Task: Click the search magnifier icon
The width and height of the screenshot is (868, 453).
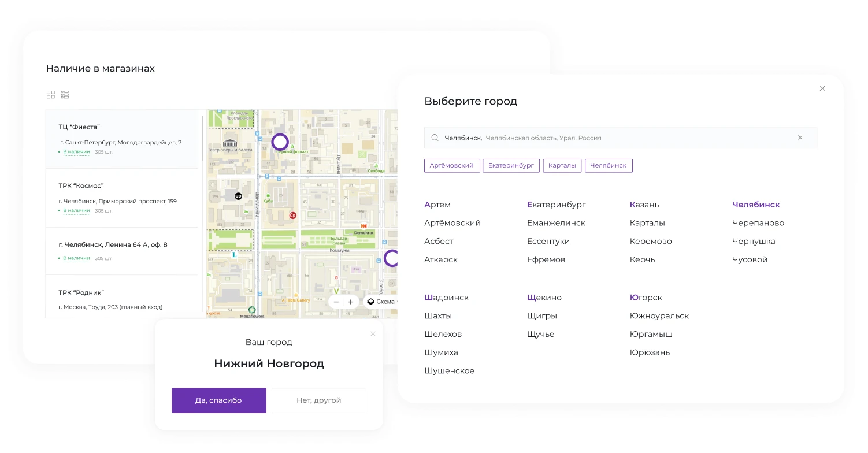Action: click(435, 138)
